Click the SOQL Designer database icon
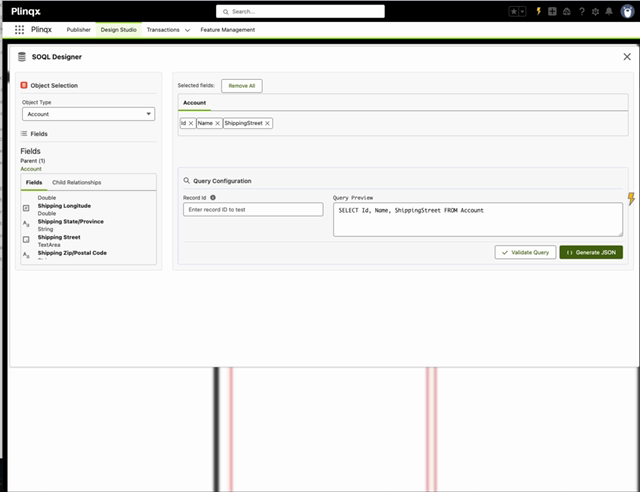Screen dimensions: 640x492 tap(22, 57)
